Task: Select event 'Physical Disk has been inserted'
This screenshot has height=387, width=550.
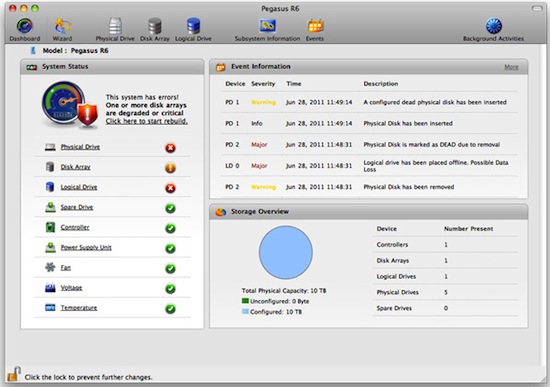Action: point(369,123)
